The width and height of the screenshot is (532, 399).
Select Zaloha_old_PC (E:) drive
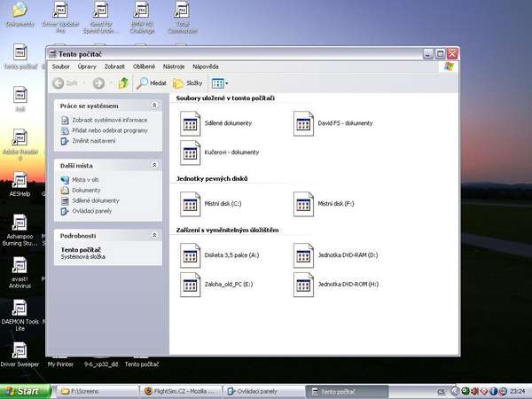point(216,285)
